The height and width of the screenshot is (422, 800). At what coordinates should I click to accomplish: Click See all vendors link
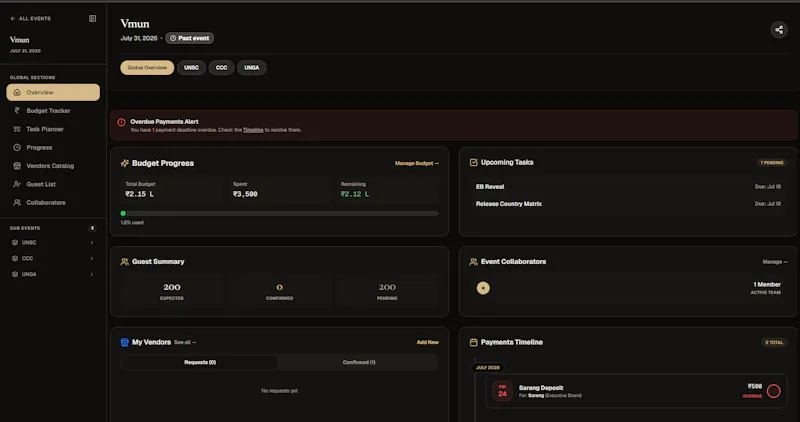point(185,342)
